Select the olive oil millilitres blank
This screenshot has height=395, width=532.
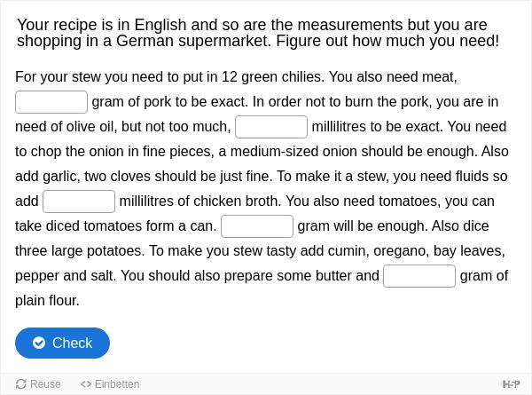(271, 127)
